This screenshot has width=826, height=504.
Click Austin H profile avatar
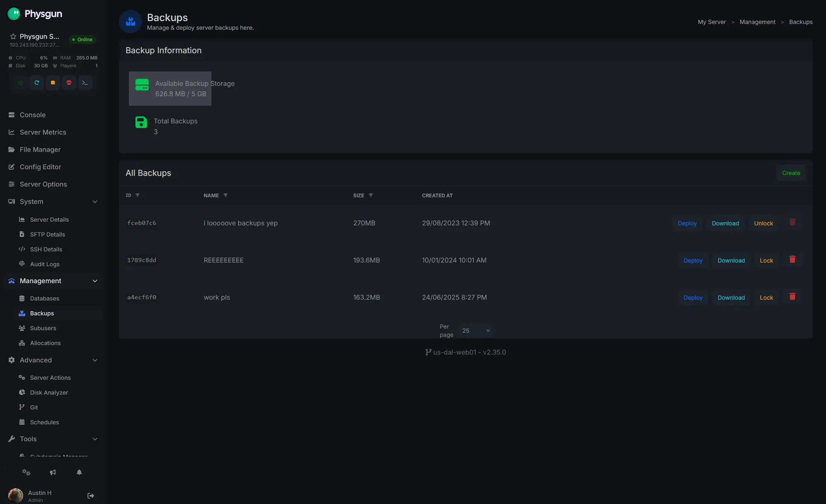pos(16,496)
